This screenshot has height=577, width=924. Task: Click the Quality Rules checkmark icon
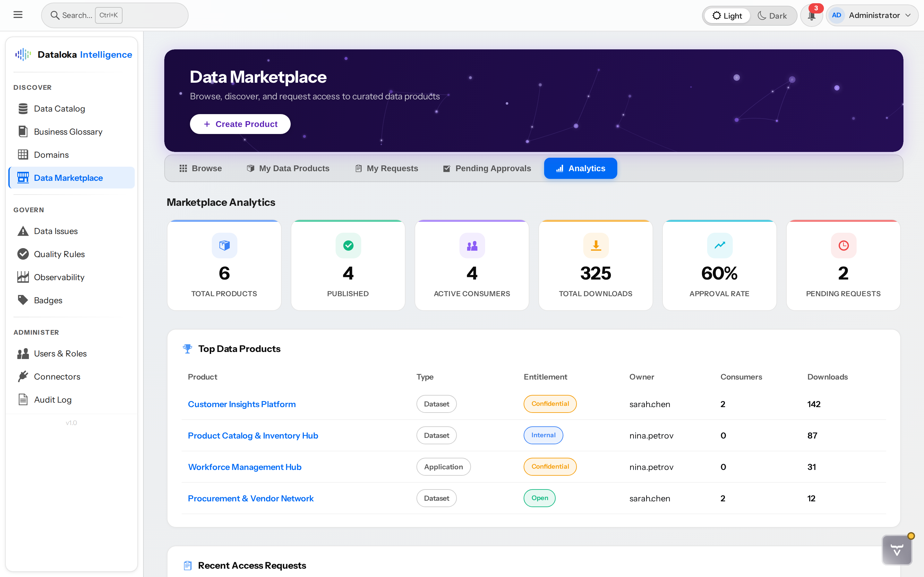coord(23,254)
